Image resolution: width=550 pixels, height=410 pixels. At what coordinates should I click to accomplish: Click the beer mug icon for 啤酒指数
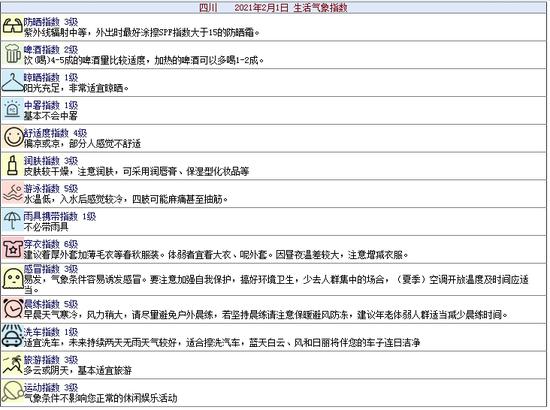pos(13,55)
